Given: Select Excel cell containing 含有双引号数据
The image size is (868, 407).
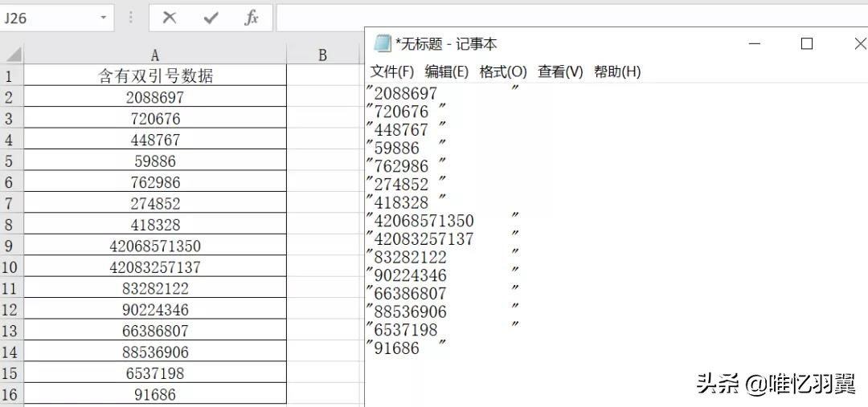Looking at the screenshot, I should point(155,75).
